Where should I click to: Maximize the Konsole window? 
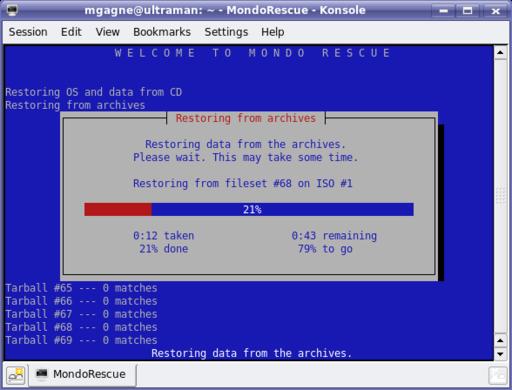click(468, 11)
